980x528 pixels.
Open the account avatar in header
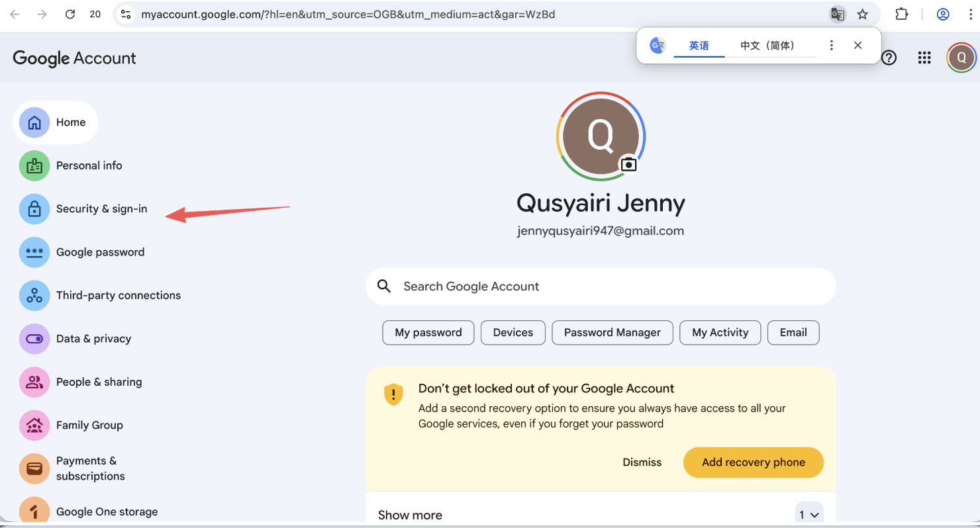(x=961, y=58)
